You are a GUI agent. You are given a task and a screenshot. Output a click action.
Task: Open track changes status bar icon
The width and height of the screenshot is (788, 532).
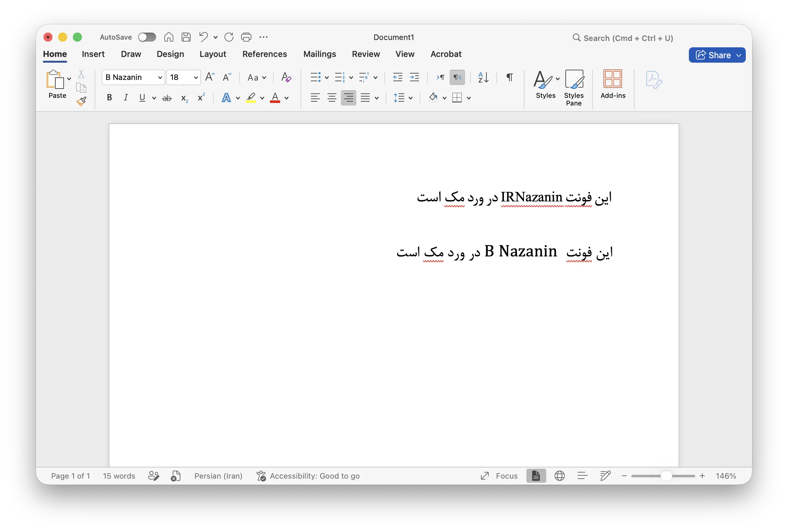click(x=154, y=476)
